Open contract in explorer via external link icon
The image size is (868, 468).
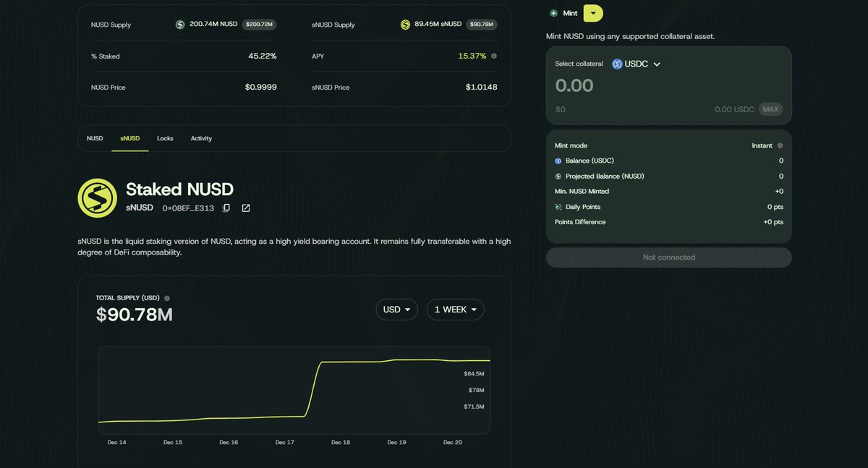pyautogui.click(x=245, y=208)
